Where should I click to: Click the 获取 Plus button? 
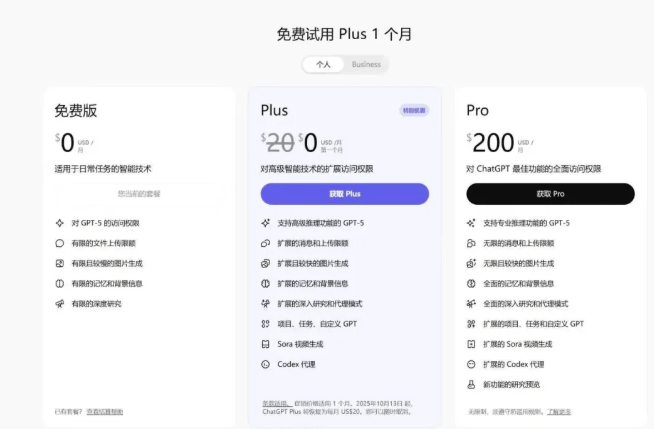click(345, 194)
